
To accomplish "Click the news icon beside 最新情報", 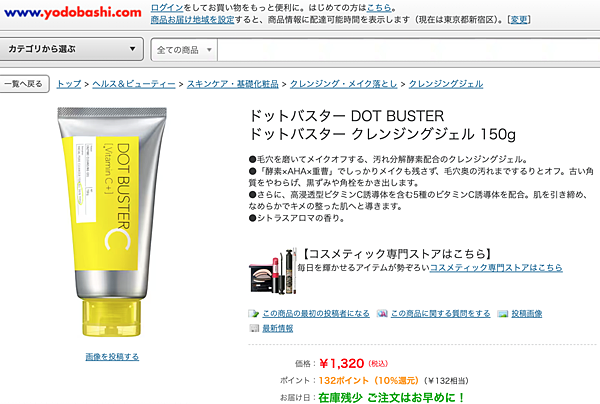I will coord(254,328).
